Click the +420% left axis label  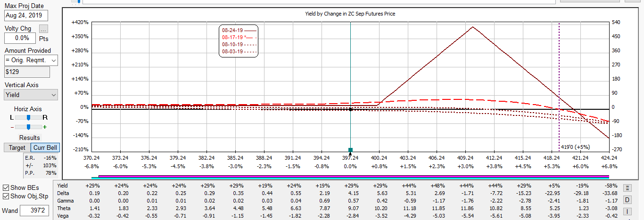[80, 22]
